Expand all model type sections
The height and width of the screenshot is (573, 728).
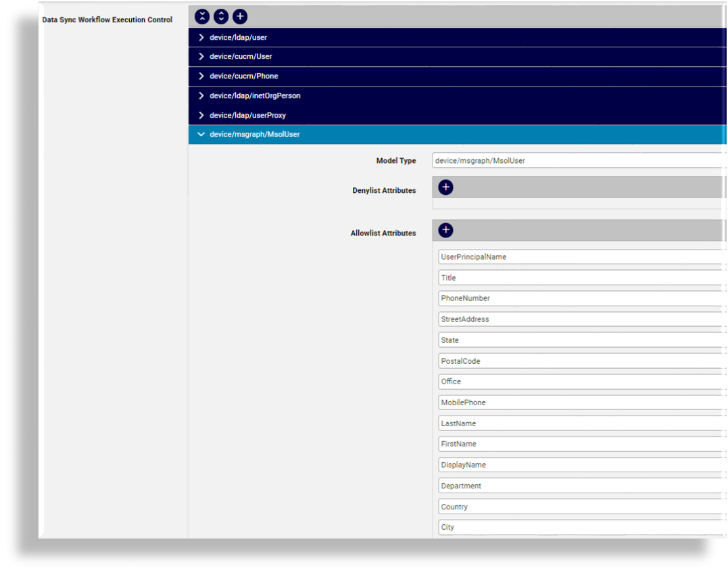220,16
